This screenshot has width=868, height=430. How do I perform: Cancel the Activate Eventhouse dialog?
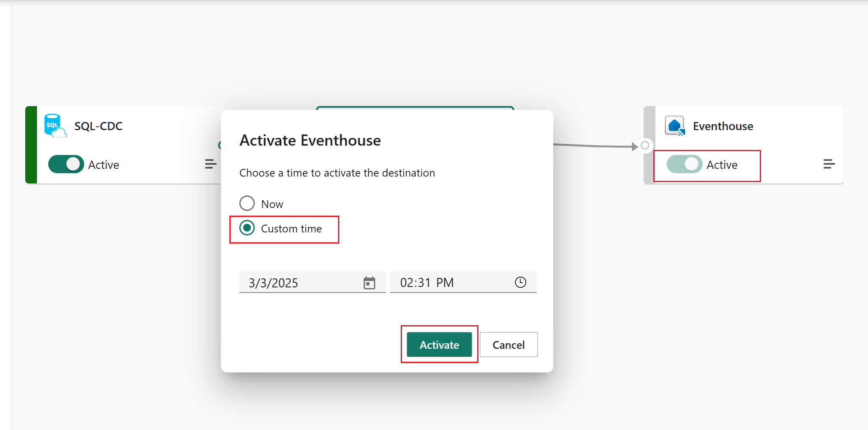click(509, 345)
